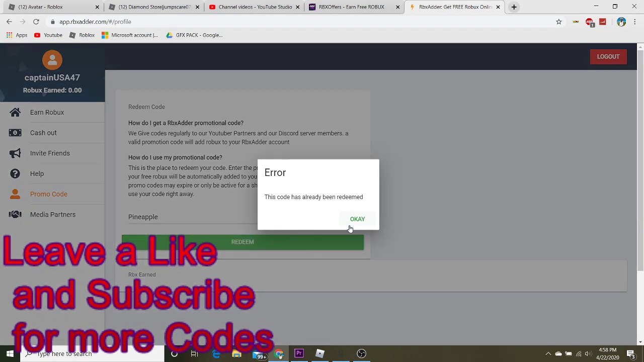Click the orange user avatar icon
The height and width of the screenshot is (362, 644).
point(52,60)
